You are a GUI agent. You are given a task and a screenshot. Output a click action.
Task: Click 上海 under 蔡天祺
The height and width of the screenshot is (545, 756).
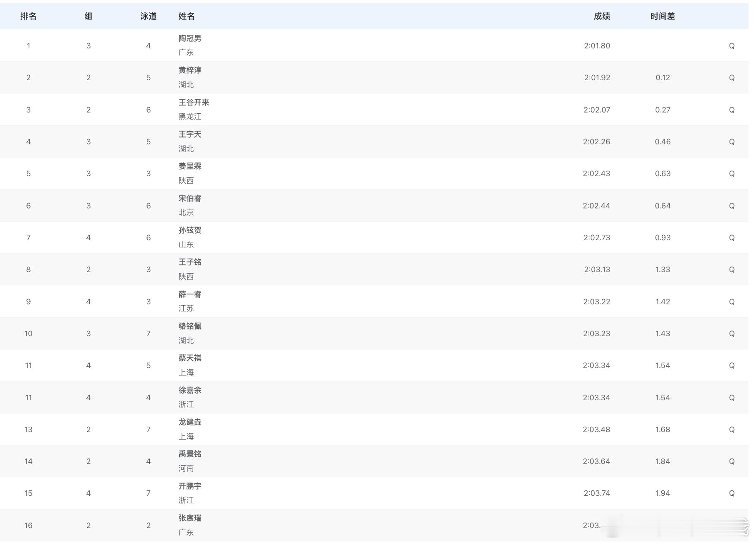[186, 373]
